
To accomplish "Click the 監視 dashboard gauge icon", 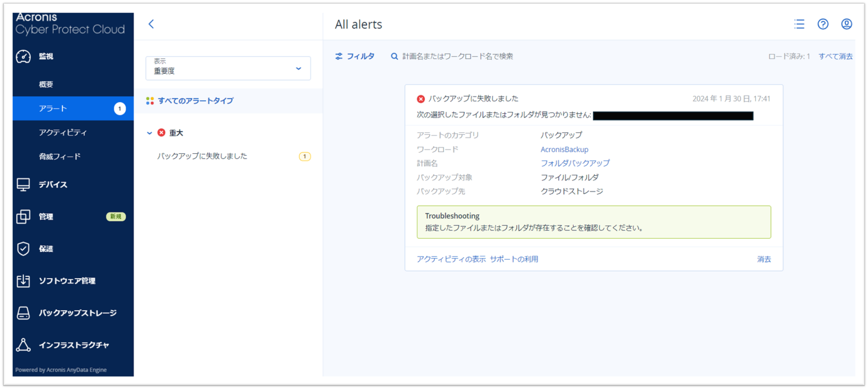I will 23,57.
